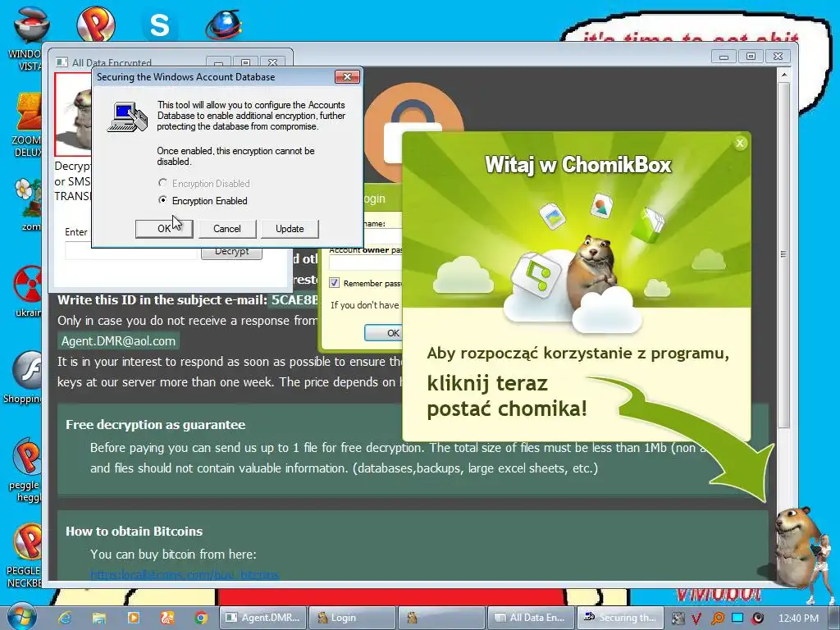
Task: Open the globe browser desktop icon
Action: tap(224, 25)
